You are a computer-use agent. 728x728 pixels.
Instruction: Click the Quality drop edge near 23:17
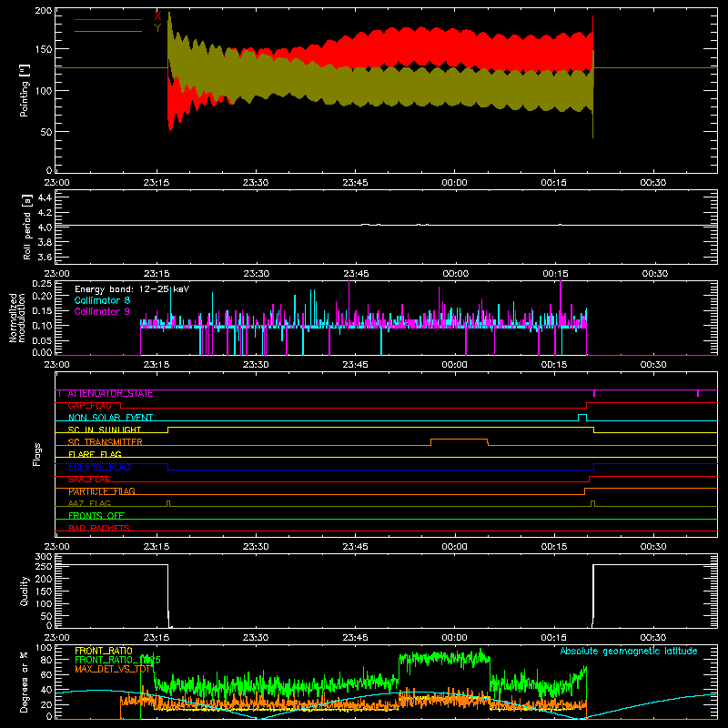[168, 596]
